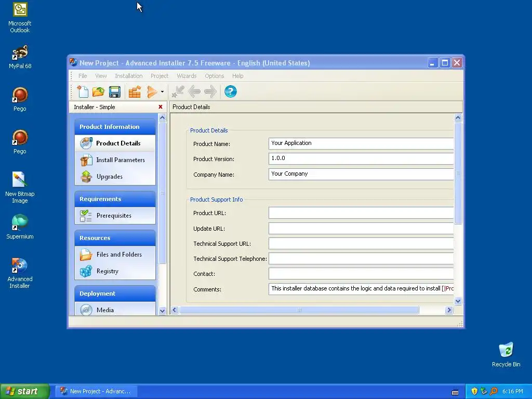Select Product Details in the sidebar

(x=115, y=143)
